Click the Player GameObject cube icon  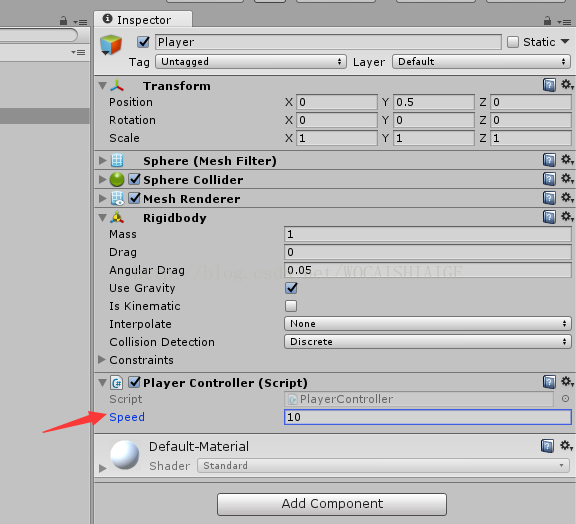tap(111, 45)
